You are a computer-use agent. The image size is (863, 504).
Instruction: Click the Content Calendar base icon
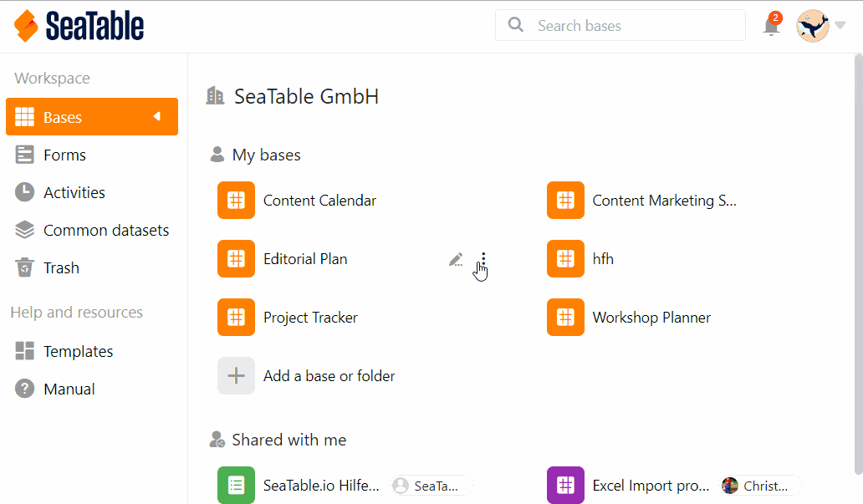236,201
